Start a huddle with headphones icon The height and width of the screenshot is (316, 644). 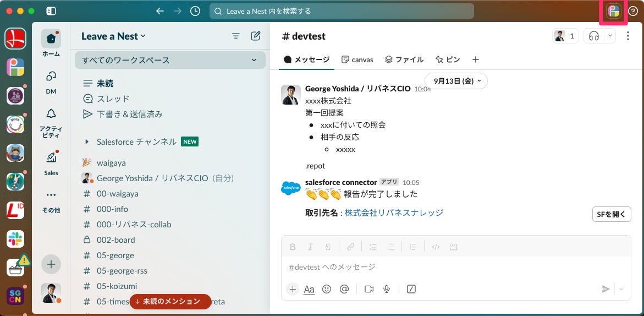(x=593, y=36)
